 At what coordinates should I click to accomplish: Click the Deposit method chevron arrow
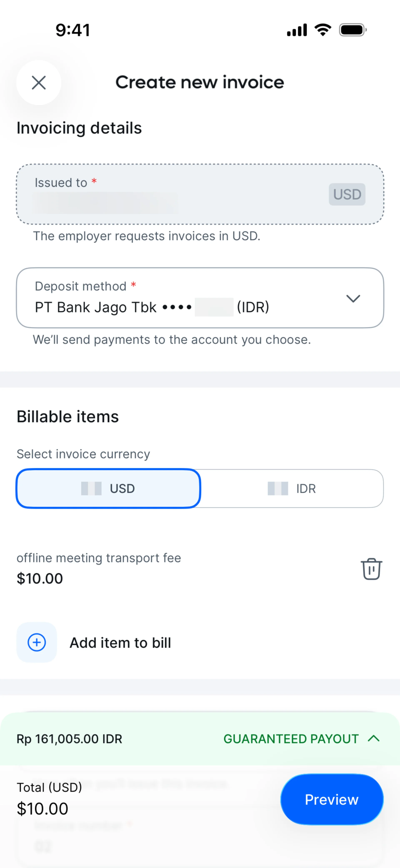point(353,298)
